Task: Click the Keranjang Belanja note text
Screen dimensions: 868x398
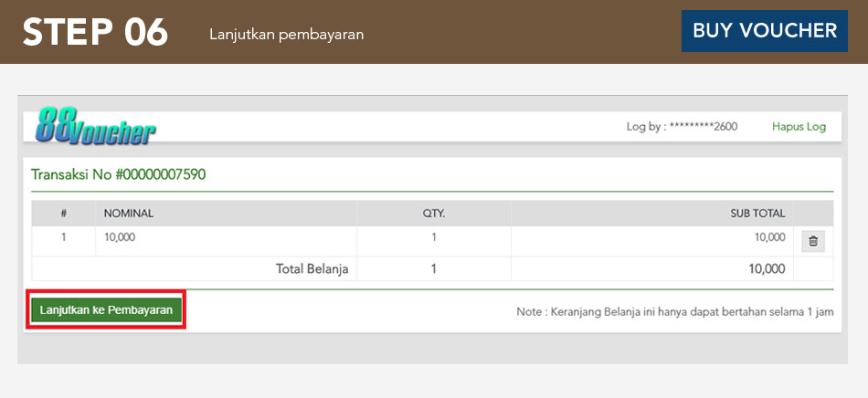Action: tap(674, 312)
